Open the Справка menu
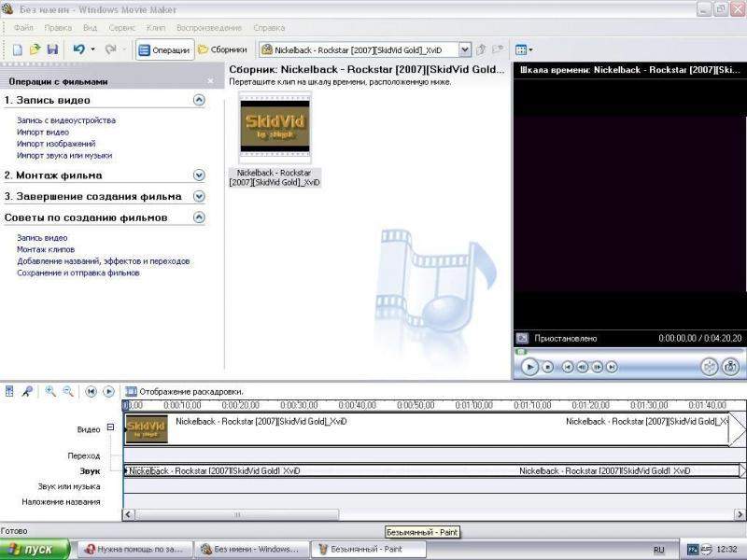The width and height of the screenshot is (747, 560). pos(269,28)
